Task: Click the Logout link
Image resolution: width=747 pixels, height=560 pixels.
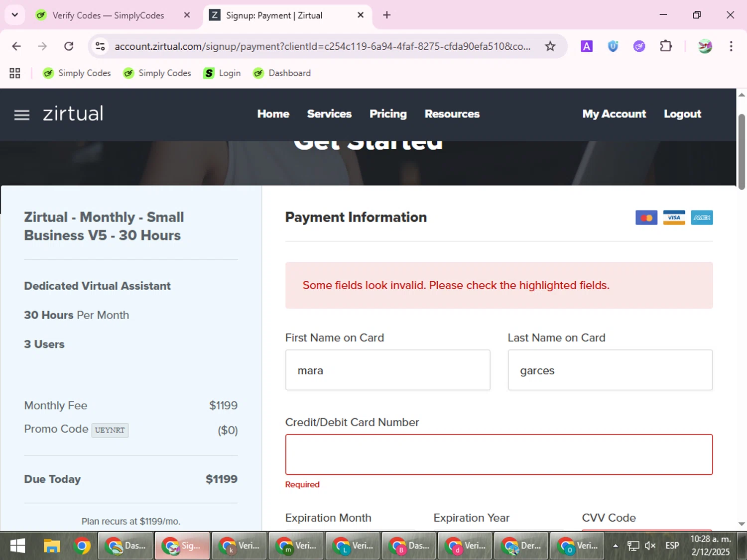Action: tap(682, 114)
